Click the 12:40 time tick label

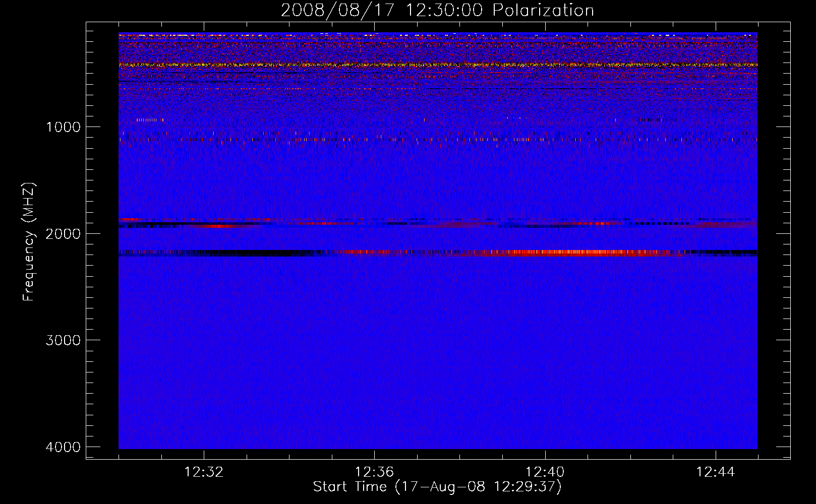(x=545, y=472)
